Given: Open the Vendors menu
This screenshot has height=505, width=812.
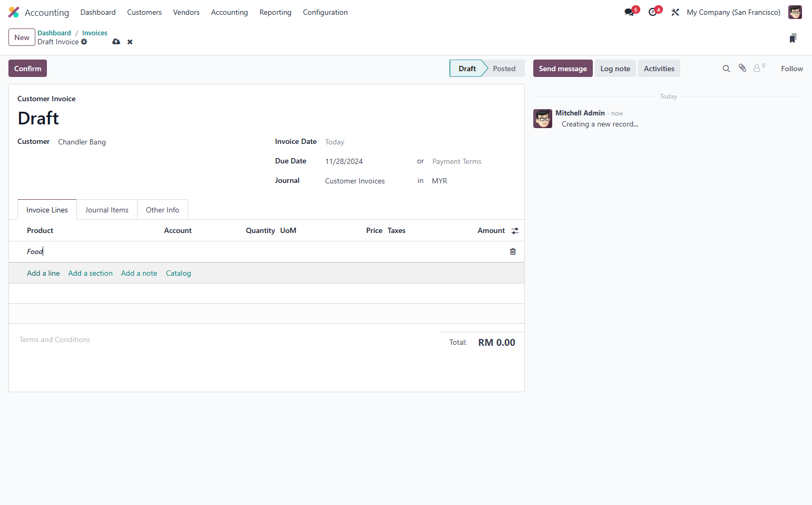Looking at the screenshot, I should (x=187, y=12).
